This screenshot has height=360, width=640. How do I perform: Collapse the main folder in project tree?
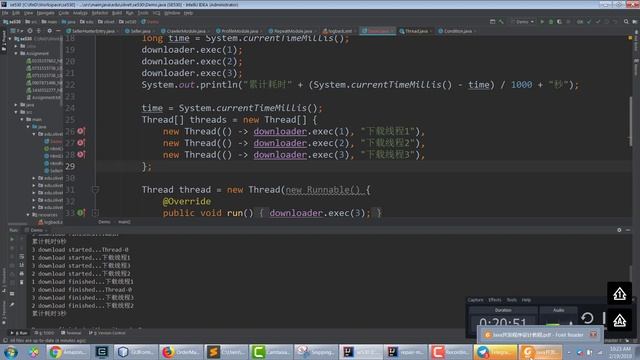point(22,119)
